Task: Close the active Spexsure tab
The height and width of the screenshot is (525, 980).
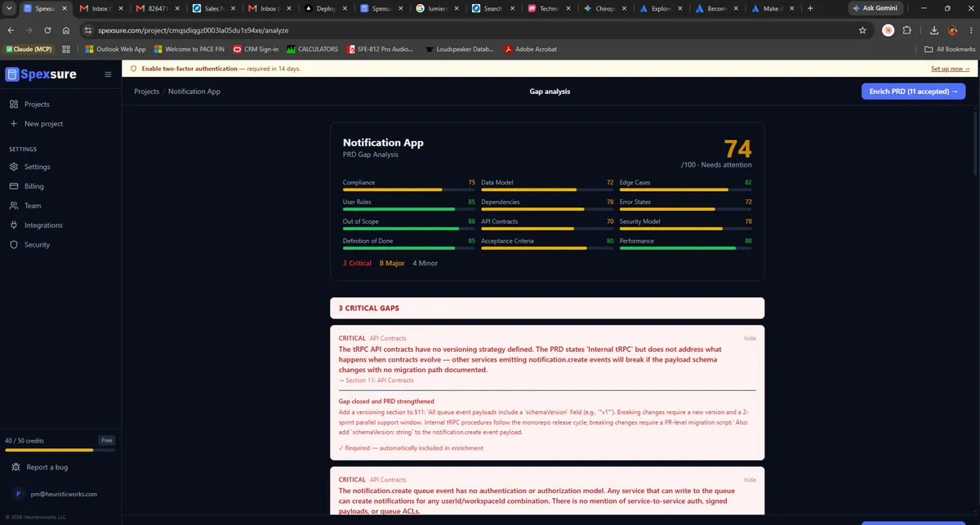Action: [x=65, y=8]
